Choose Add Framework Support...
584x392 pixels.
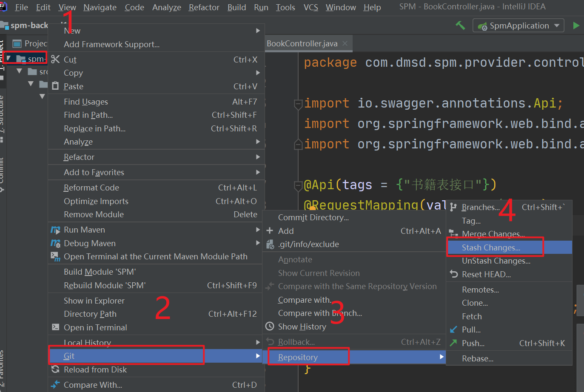156,44
